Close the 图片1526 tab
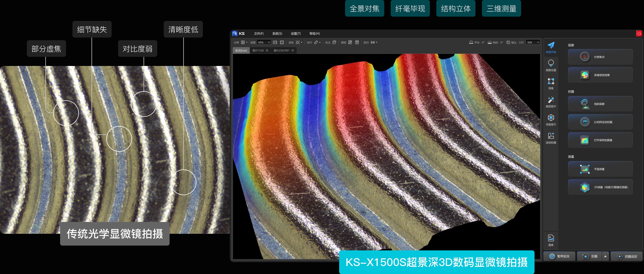Image resolution: width=644 pixels, height=274 pixels. [x=267, y=50]
